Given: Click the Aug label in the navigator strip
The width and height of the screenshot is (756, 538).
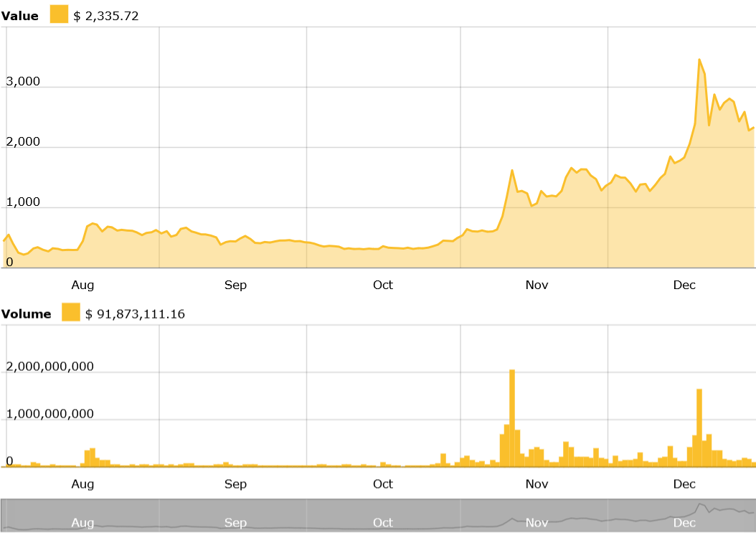Looking at the screenshot, I should (82, 522).
